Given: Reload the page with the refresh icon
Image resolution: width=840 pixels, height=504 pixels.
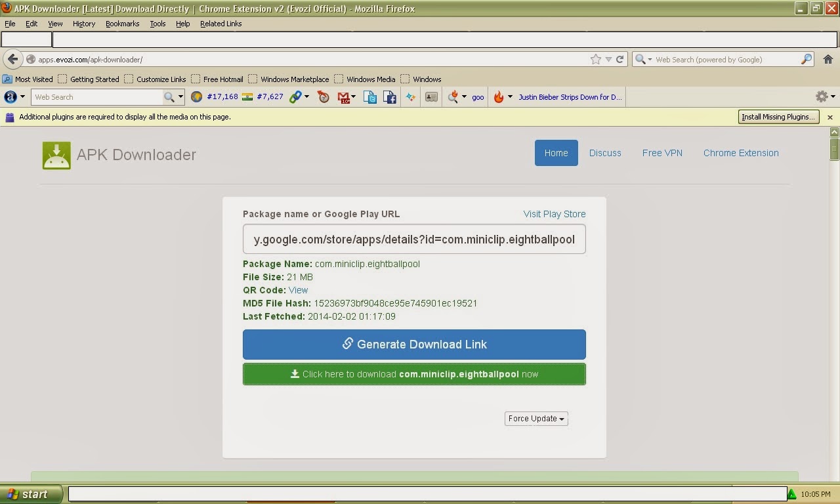Looking at the screenshot, I should pos(619,59).
